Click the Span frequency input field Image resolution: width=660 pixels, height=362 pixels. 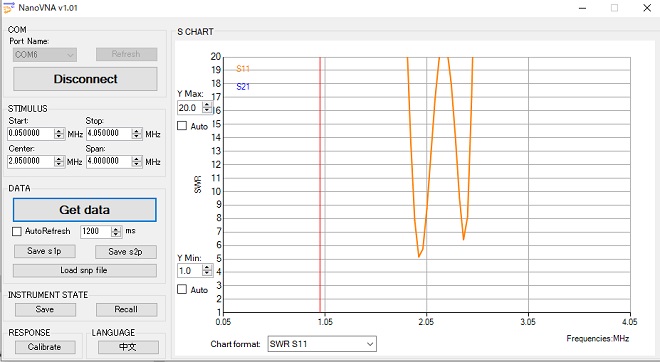click(109, 161)
